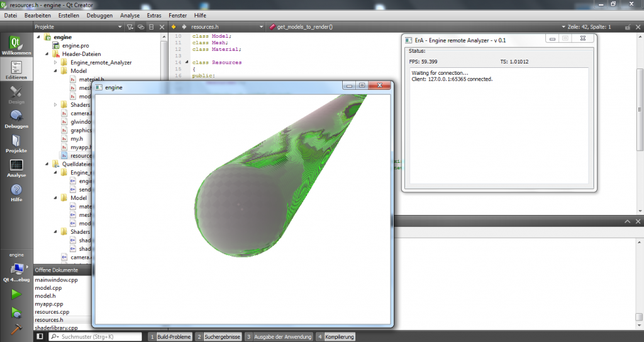Collapse the Quelldateien folder
This screenshot has width=644, height=342.
point(47,164)
